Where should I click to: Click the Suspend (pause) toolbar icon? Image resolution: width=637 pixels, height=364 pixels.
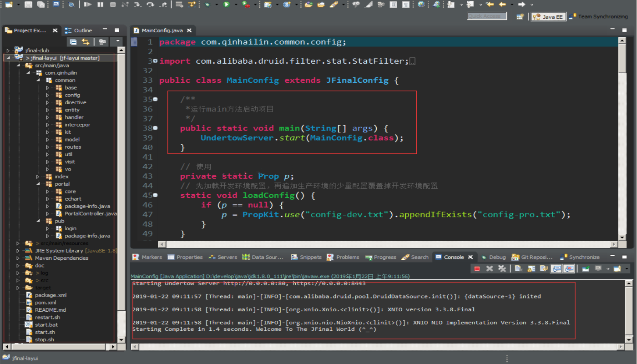[100, 5]
